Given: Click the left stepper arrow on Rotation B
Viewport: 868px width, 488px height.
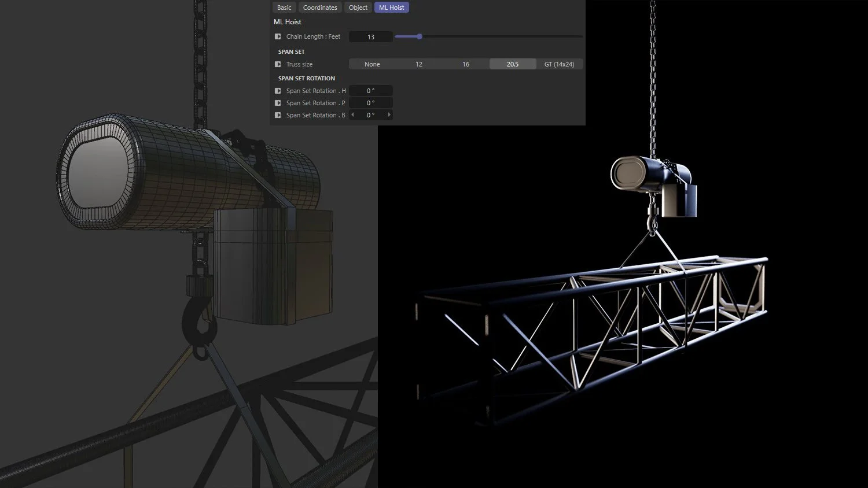Looking at the screenshot, I should pyautogui.click(x=352, y=115).
